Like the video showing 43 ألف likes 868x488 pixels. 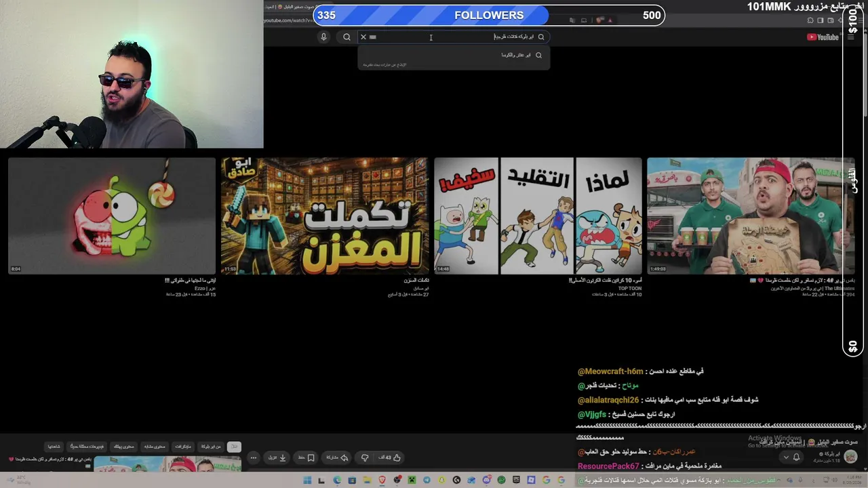point(389,457)
